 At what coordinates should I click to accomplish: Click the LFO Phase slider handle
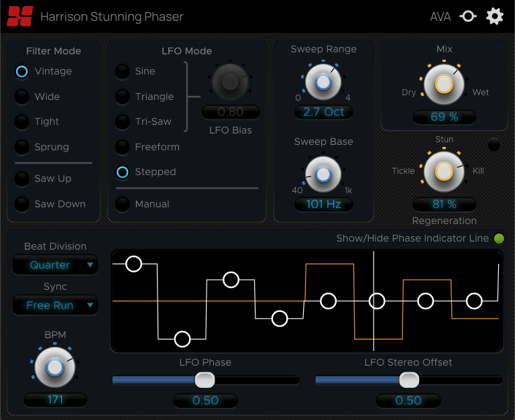click(205, 380)
